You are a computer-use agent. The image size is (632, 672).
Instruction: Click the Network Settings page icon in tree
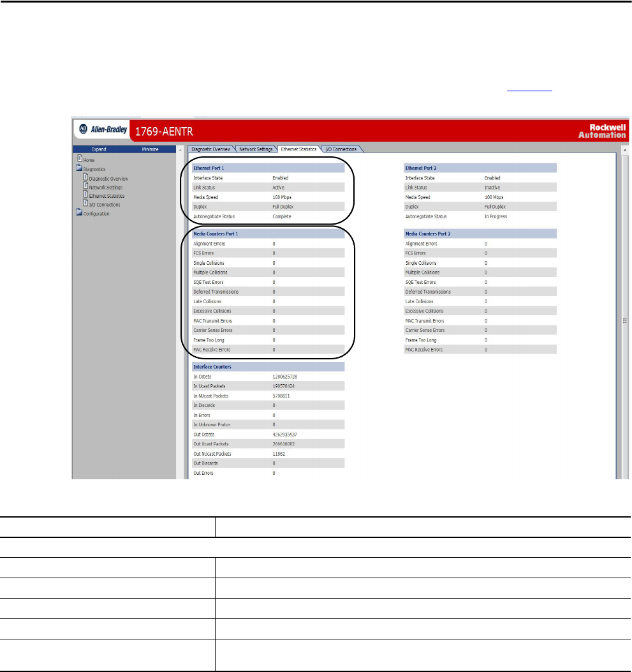[85, 186]
